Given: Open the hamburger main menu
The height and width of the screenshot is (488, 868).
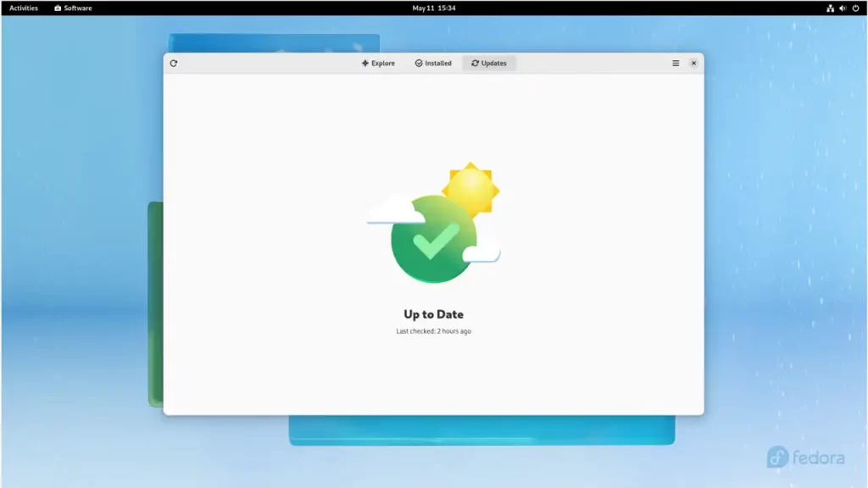Looking at the screenshot, I should point(676,64).
